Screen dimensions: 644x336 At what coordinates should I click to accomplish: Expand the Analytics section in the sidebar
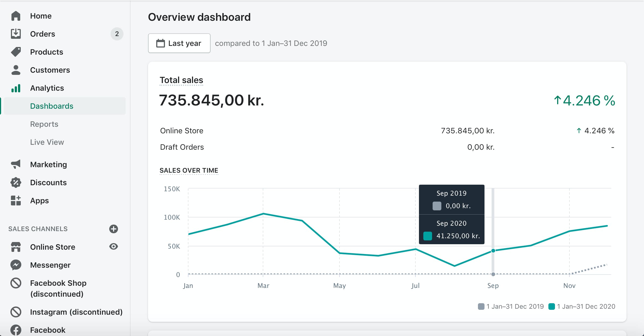47,88
